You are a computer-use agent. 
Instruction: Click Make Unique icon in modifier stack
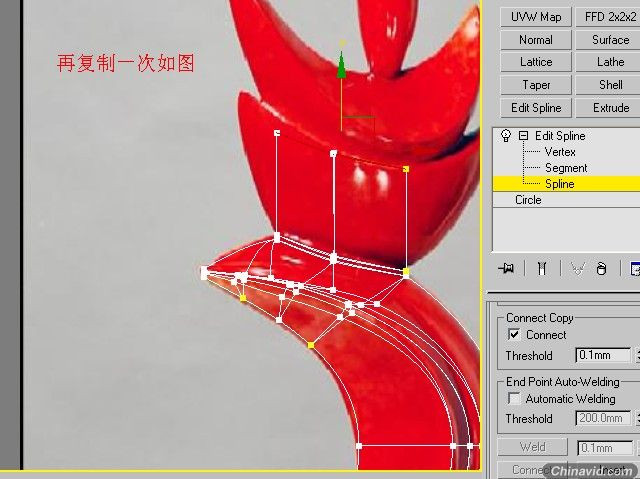click(x=577, y=268)
